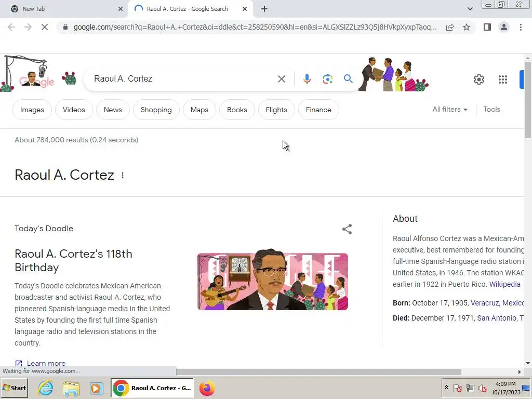Open Google quick settings gear
The image size is (532, 399).
pyautogui.click(x=478, y=79)
